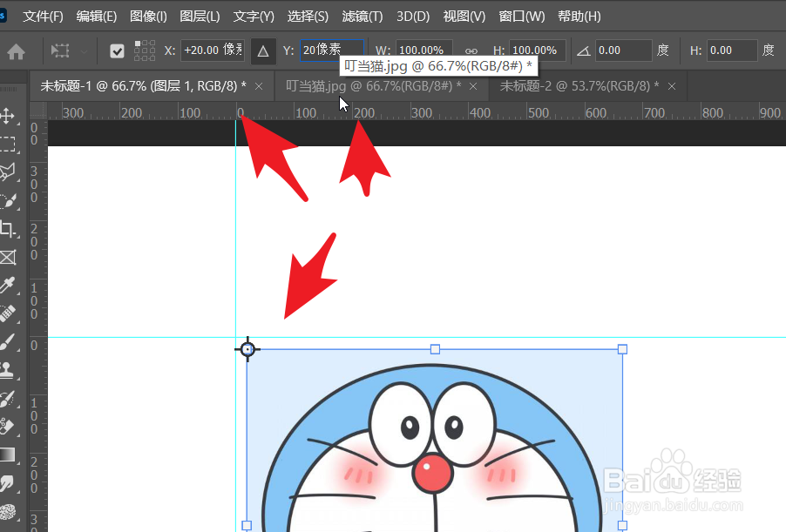Click the Home icon in options bar
Viewport: 786px width, 532px height.
coord(16,51)
